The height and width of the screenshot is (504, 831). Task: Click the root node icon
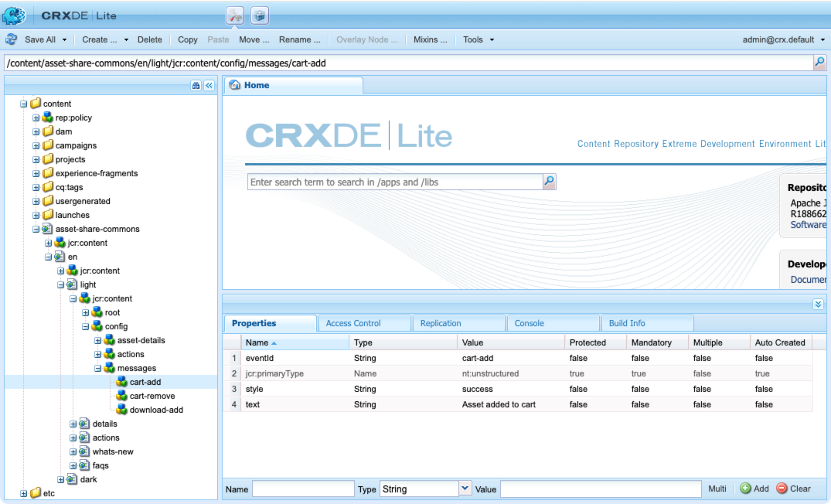pos(97,312)
